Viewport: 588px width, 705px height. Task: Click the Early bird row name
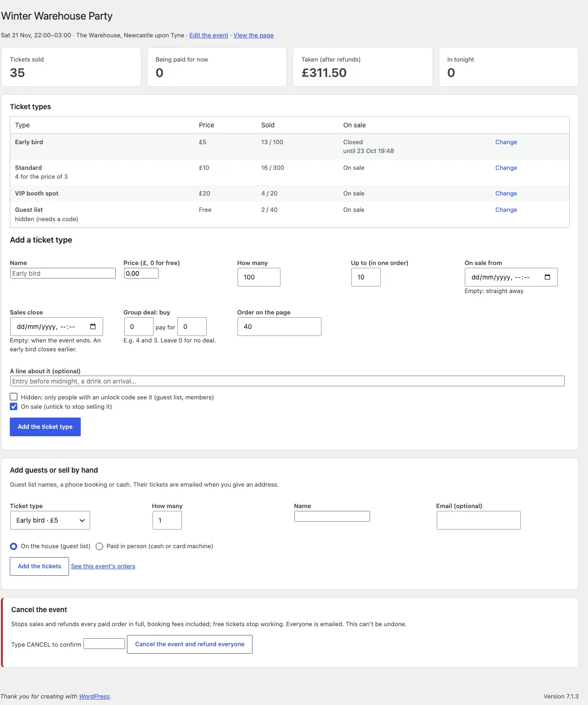tap(29, 142)
